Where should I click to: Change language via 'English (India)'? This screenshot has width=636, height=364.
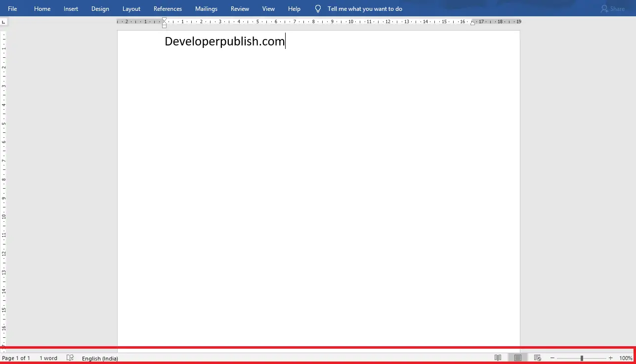point(100,358)
